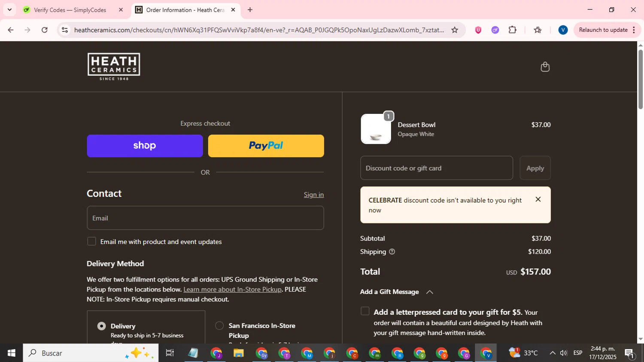Select San Francisco In-Store Pickup radio

tap(219, 325)
